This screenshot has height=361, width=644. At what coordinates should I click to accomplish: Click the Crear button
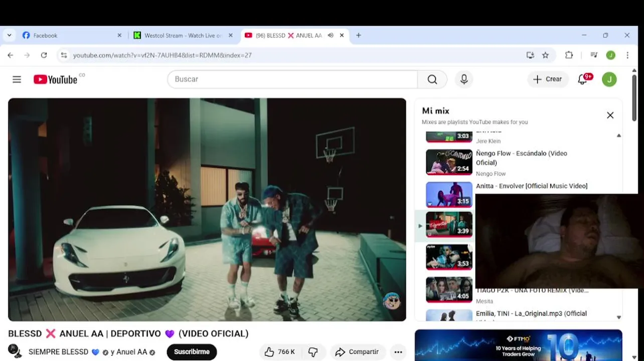[x=548, y=79]
